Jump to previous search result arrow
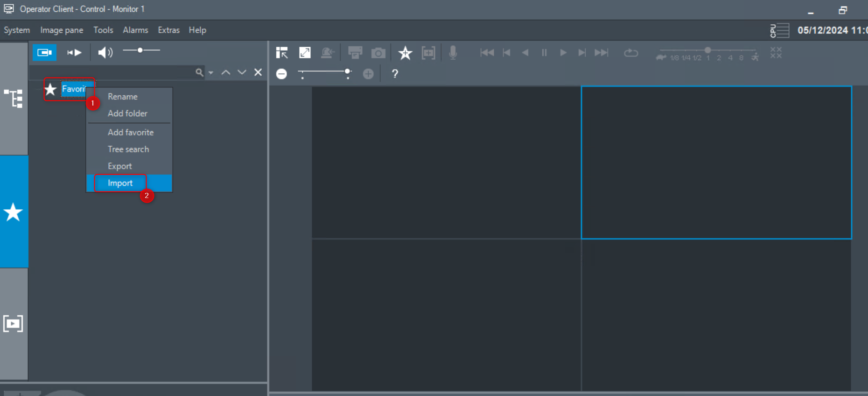868x396 pixels. click(x=226, y=72)
